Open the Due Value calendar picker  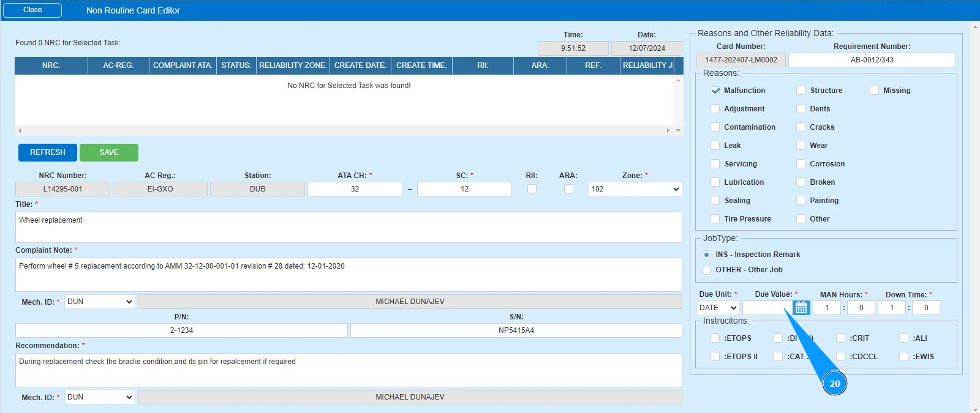click(801, 308)
